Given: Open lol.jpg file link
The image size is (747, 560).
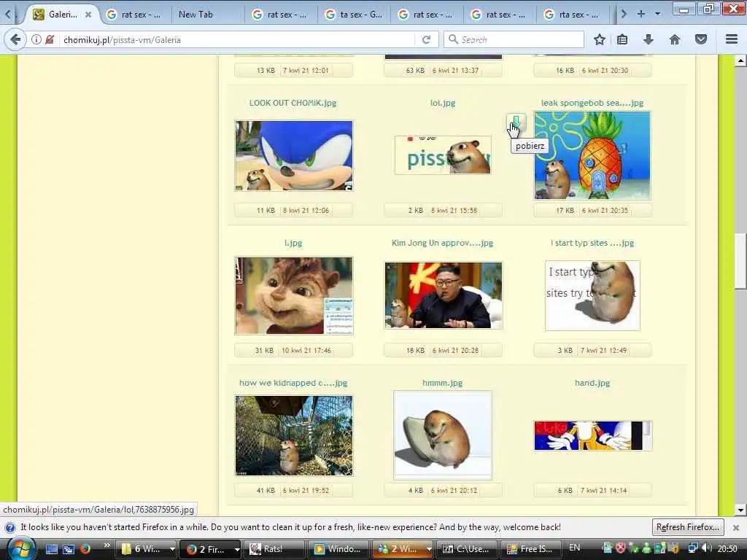Looking at the screenshot, I should click(x=443, y=103).
